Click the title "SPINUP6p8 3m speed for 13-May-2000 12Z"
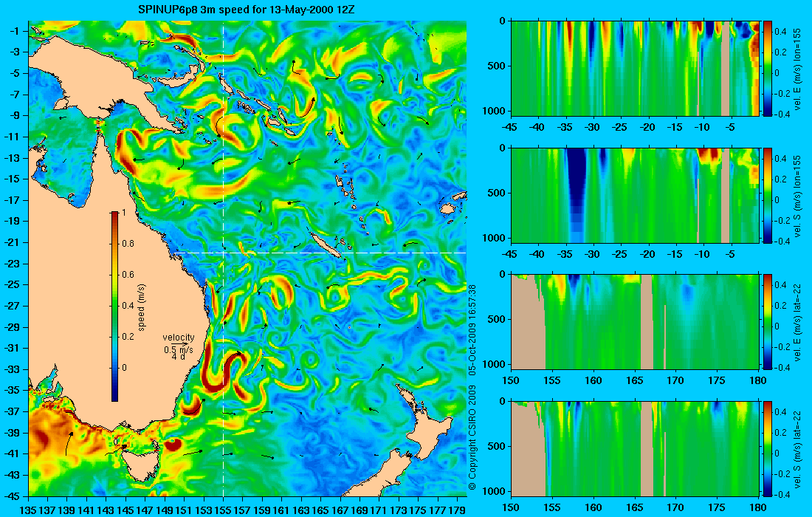Image resolution: width=812 pixels, height=517 pixels. pyautogui.click(x=247, y=10)
